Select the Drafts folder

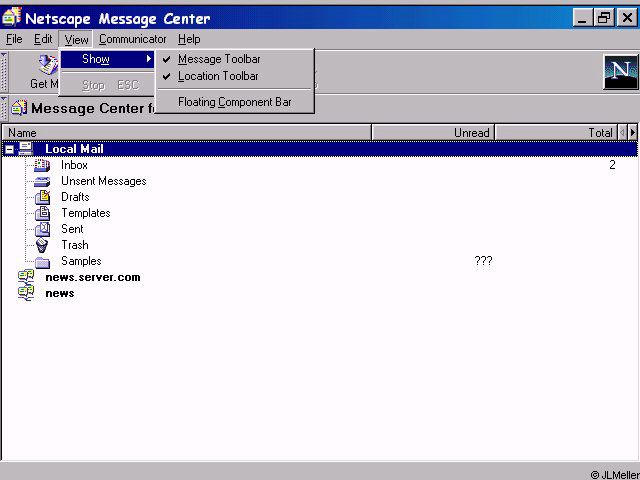click(75, 197)
